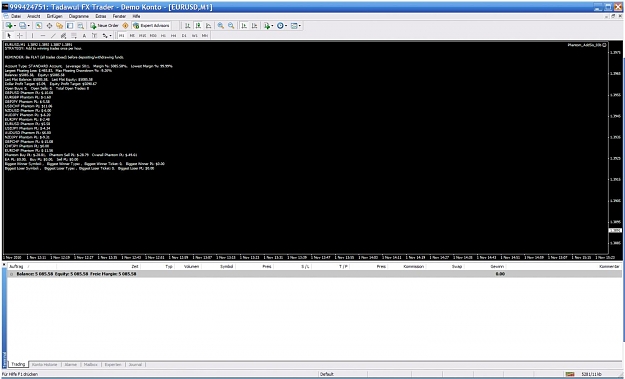
Task: Switch to line chart display
Action: point(208,26)
